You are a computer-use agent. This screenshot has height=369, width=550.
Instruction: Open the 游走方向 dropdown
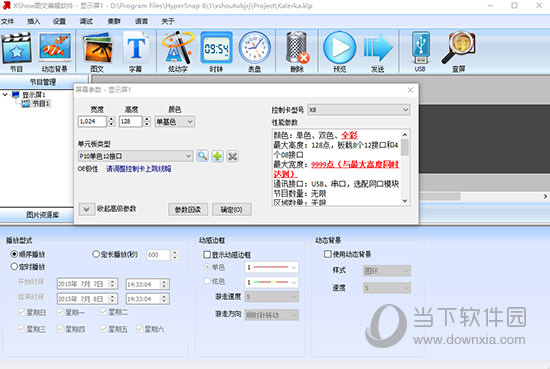271,315
